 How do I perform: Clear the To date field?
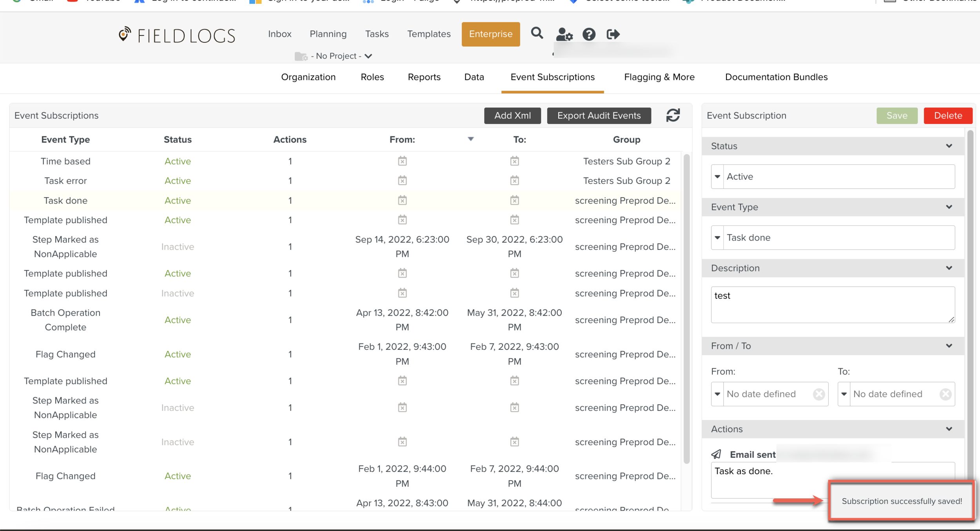pyautogui.click(x=945, y=394)
